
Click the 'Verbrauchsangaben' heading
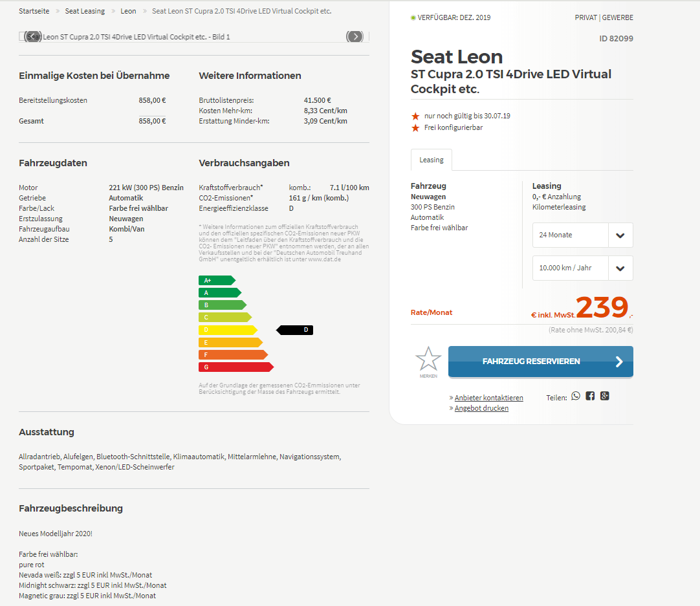pos(244,163)
